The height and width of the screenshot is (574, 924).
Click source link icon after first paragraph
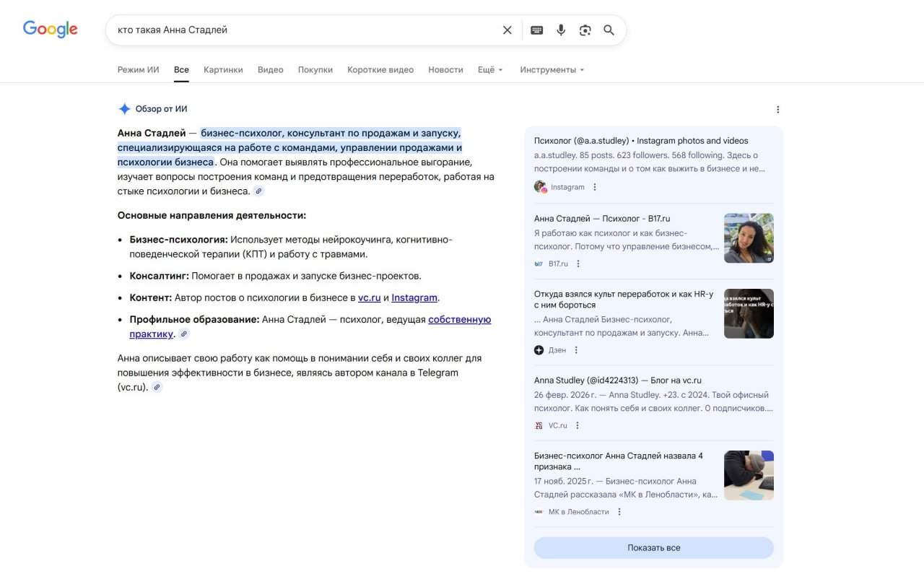click(x=259, y=191)
